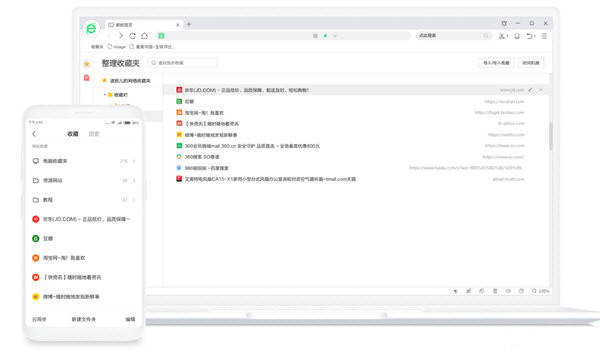Select the red sidebar icon below the star
This screenshot has width=600, height=360.
tap(87, 78)
